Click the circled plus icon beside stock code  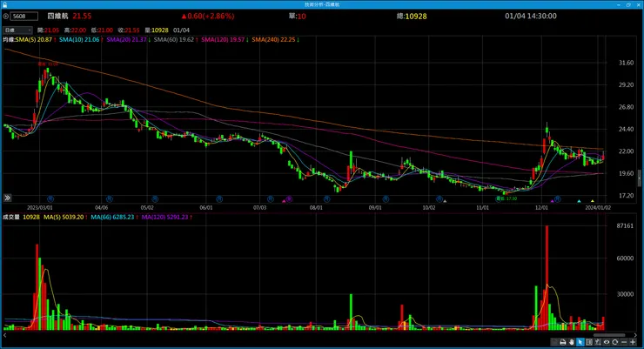tap(6, 17)
